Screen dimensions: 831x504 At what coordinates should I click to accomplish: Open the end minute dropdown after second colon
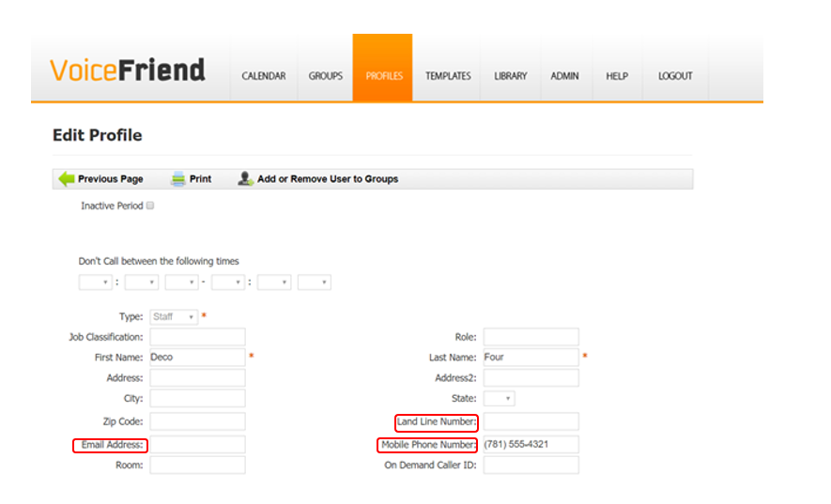(x=274, y=282)
